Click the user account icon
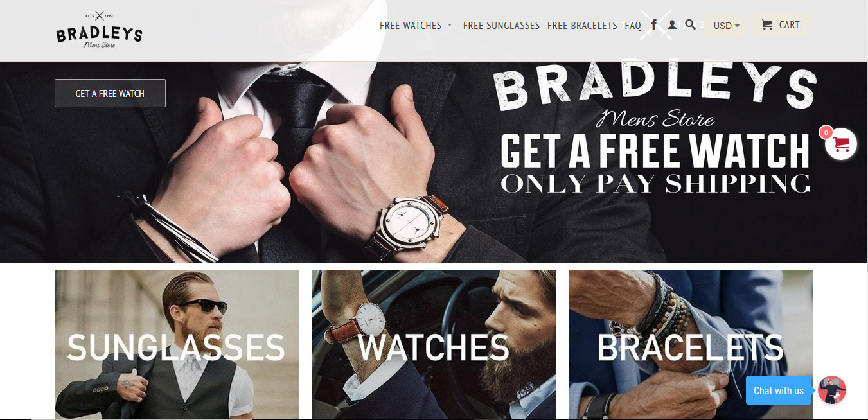This screenshot has width=868, height=420. pos(672,25)
